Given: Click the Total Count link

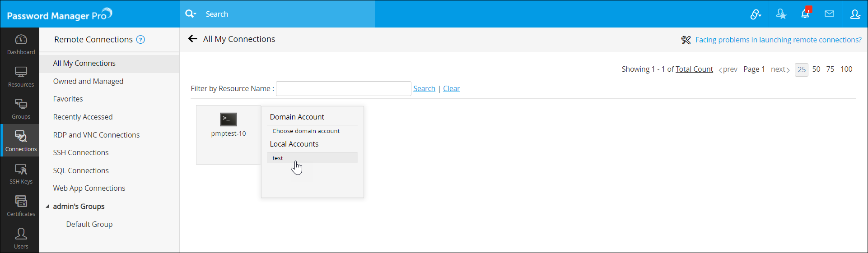Looking at the screenshot, I should point(694,69).
